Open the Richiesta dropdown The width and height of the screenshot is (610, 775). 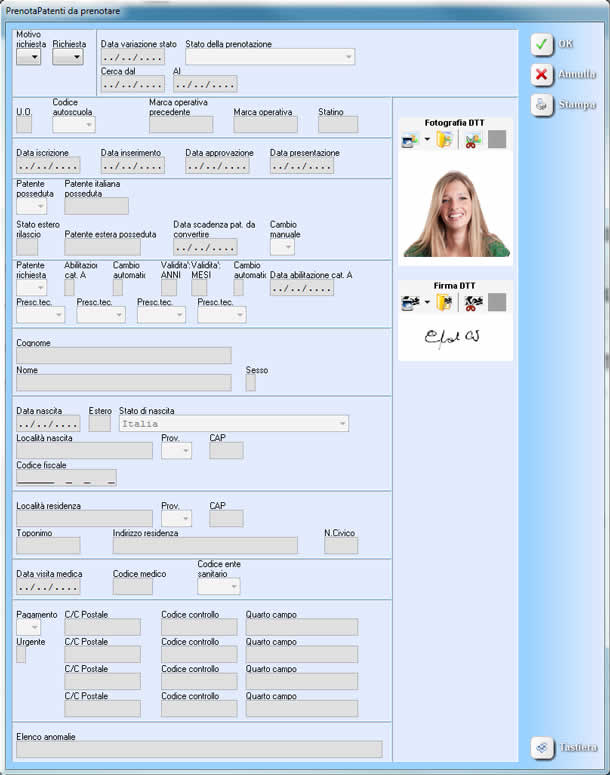68,58
